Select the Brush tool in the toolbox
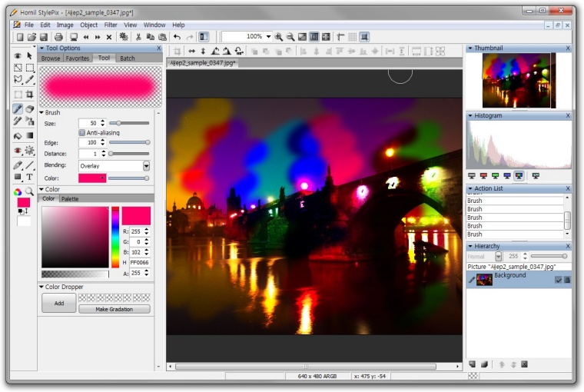The width and height of the screenshot is (584, 392). [x=18, y=109]
